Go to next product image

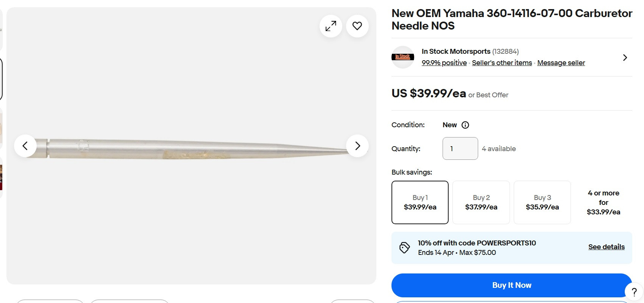[x=357, y=146]
